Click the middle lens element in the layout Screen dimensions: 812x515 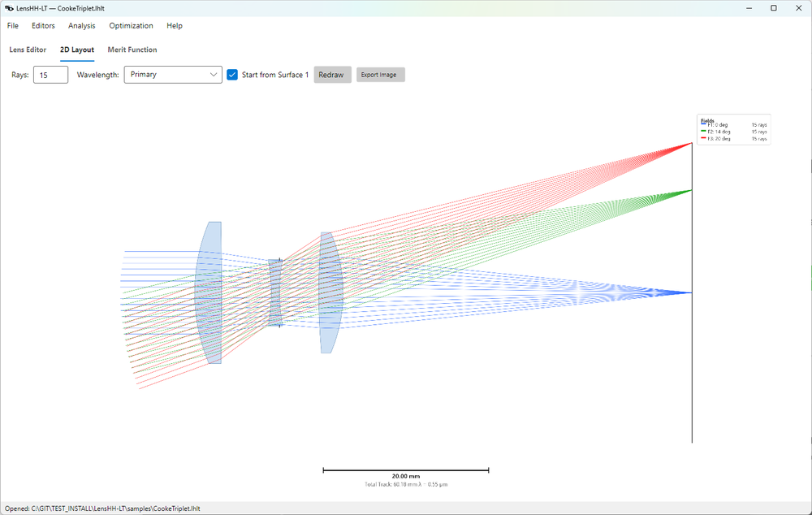[275, 292]
